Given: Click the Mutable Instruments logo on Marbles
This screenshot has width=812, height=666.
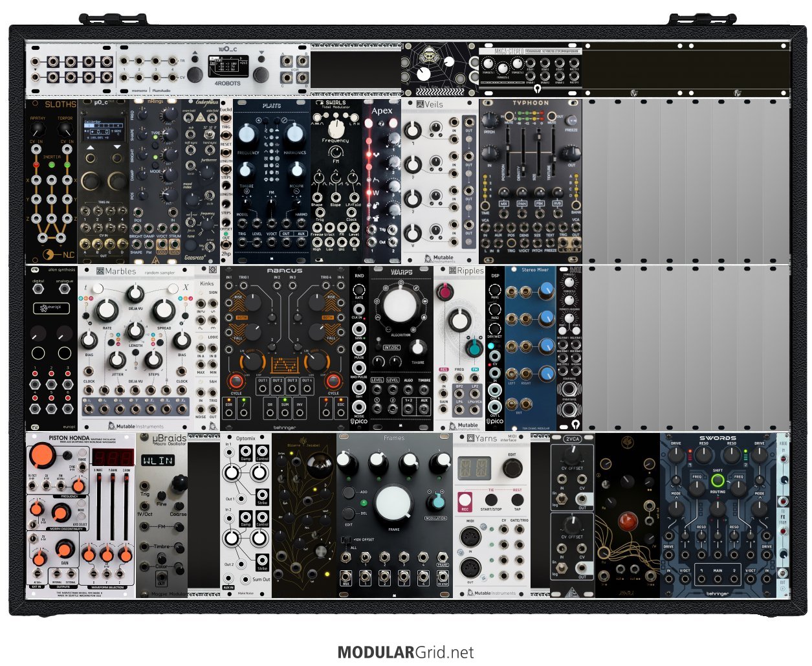Looking at the screenshot, I should (x=136, y=426).
